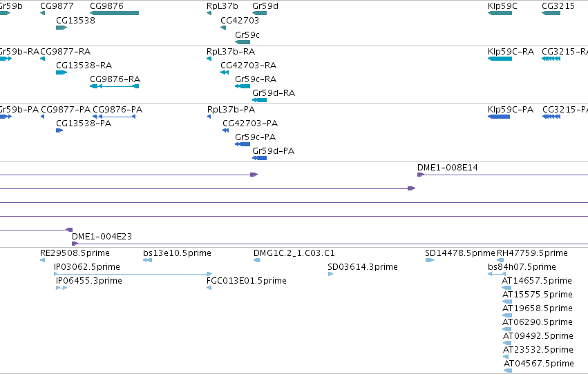Select the IP03062.5prime EST line
The image size is (588, 374).
tap(133, 274)
